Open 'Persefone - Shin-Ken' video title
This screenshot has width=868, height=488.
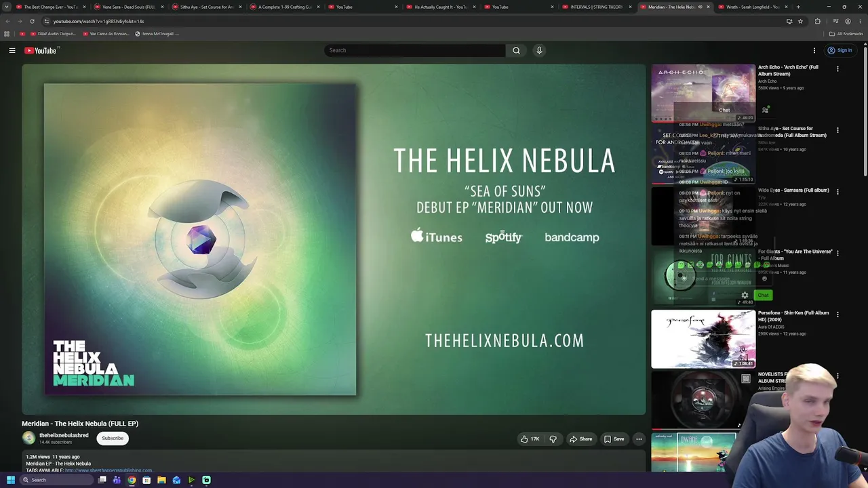tap(793, 316)
